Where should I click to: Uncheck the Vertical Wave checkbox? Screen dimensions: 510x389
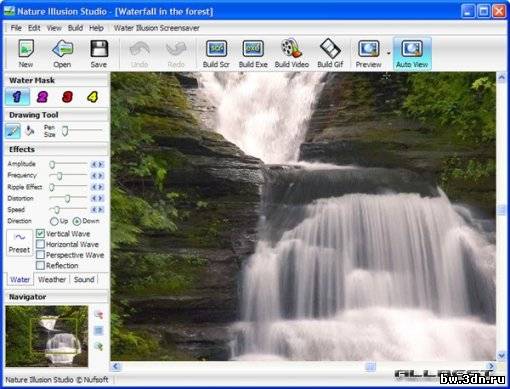(40, 234)
